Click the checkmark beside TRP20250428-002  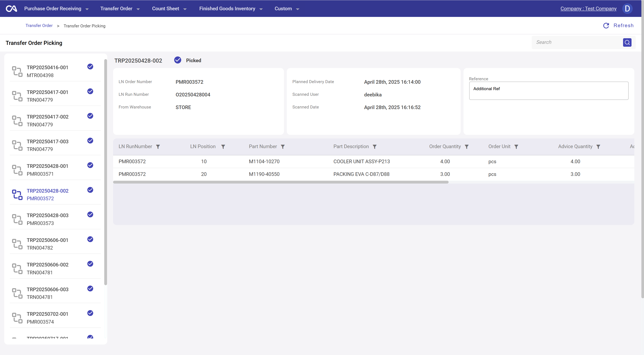tap(90, 190)
